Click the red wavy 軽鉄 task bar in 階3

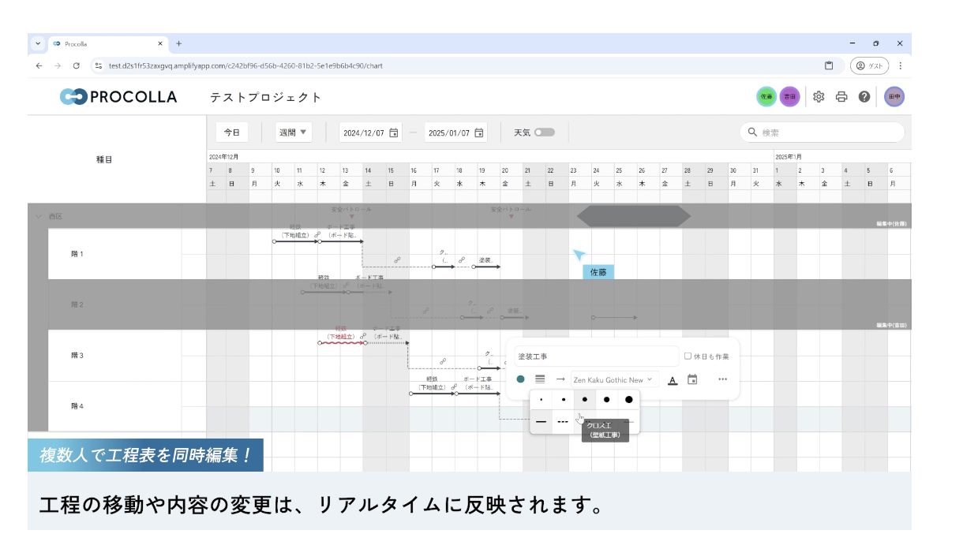(x=341, y=342)
